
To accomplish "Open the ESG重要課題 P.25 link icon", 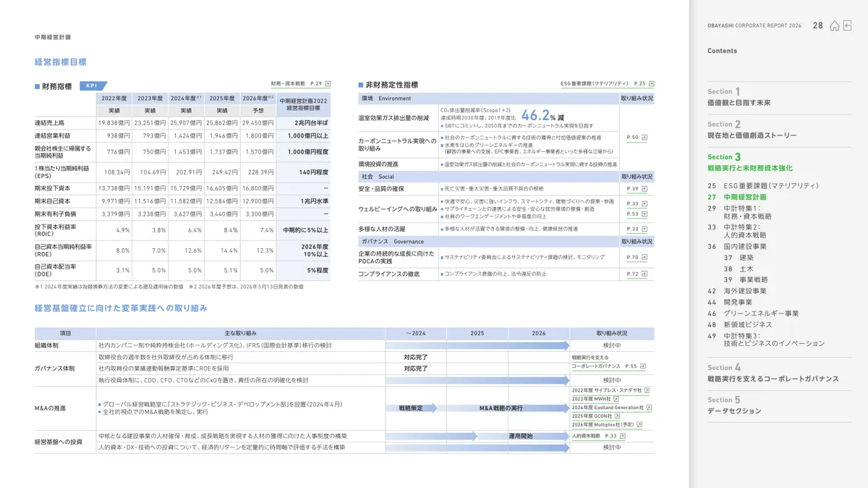I will pos(651,84).
